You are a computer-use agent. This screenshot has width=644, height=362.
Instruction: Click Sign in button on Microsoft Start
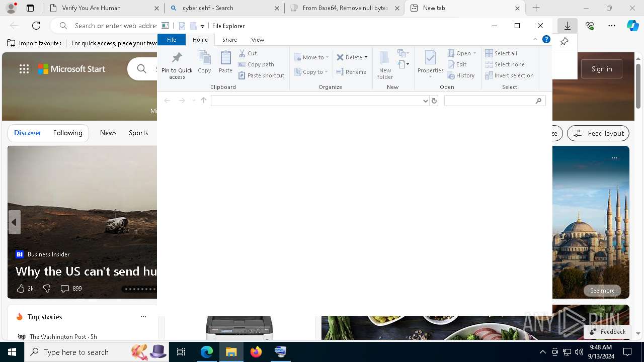click(x=602, y=69)
